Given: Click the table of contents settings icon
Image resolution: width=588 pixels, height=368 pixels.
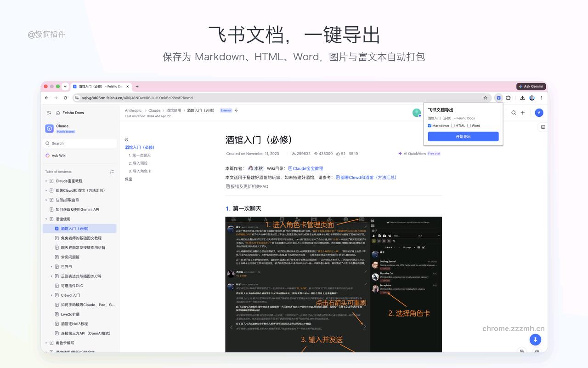Looking at the screenshot, I should pos(112,172).
